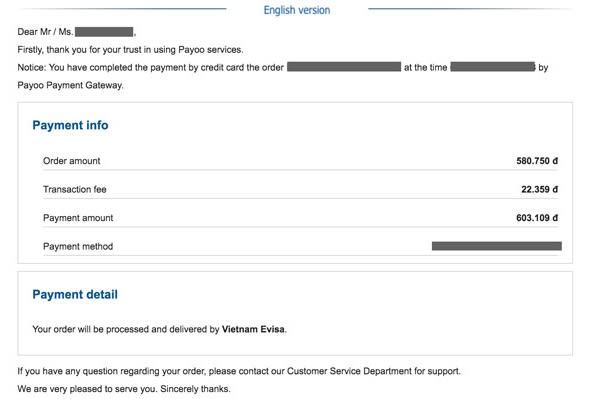
Task: Click the Payment detail heading
Action: point(75,295)
